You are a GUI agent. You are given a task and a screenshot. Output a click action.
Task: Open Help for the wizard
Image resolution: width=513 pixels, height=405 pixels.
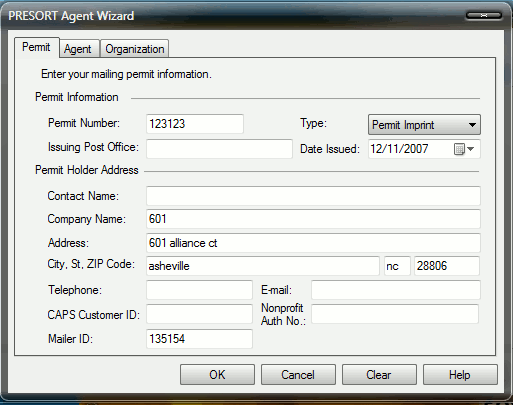(460, 375)
